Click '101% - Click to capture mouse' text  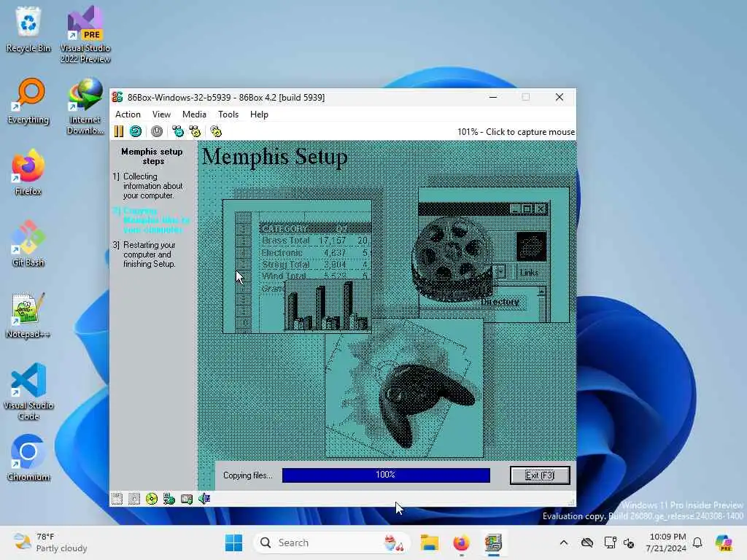516,132
